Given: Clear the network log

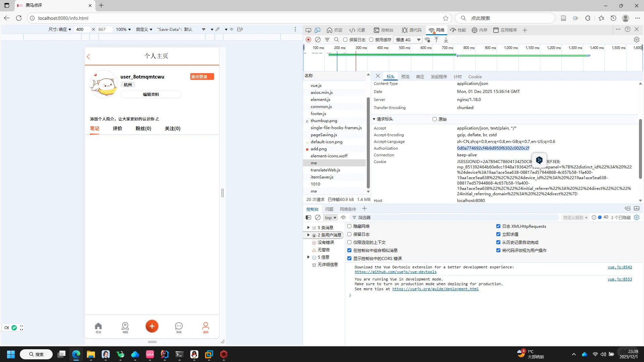Looking at the screenshot, I should 318,40.
